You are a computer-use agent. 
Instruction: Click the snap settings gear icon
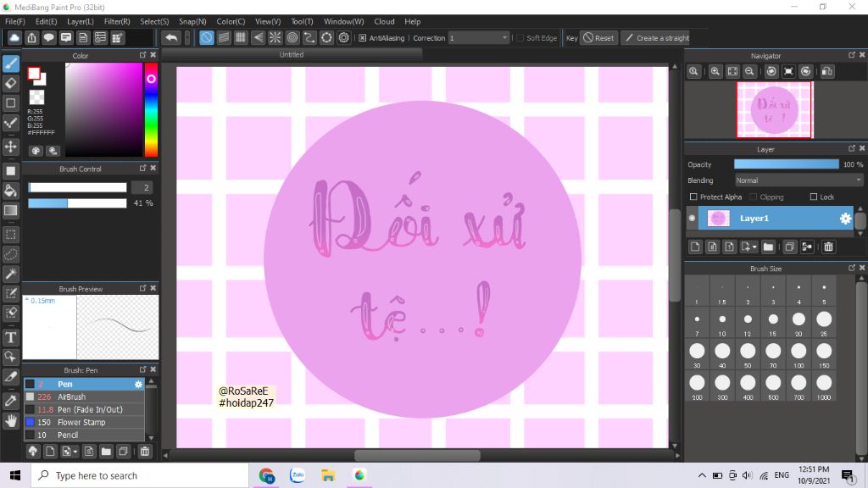(x=344, y=37)
